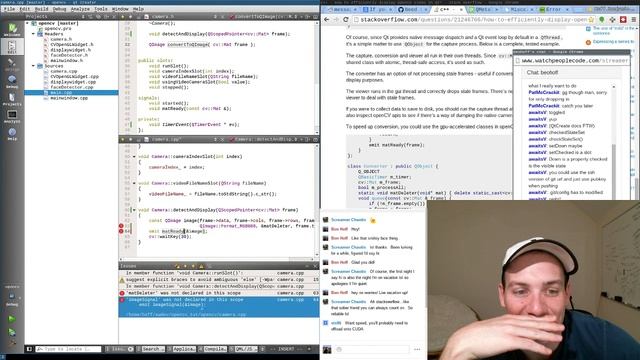Open the Issues output pane button
Viewport: 640px width, 360px height.
120,349
